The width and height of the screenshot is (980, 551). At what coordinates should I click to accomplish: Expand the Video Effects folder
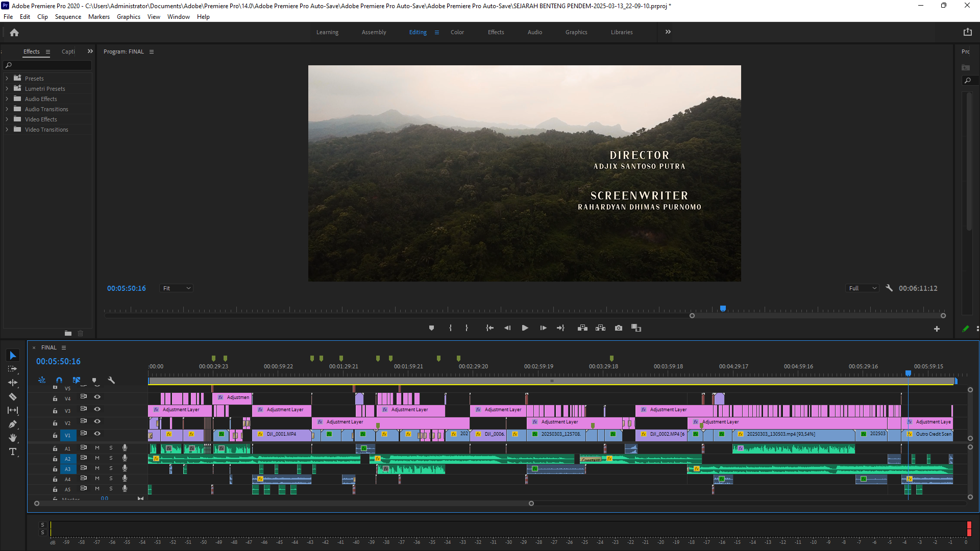tap(7, 119)
